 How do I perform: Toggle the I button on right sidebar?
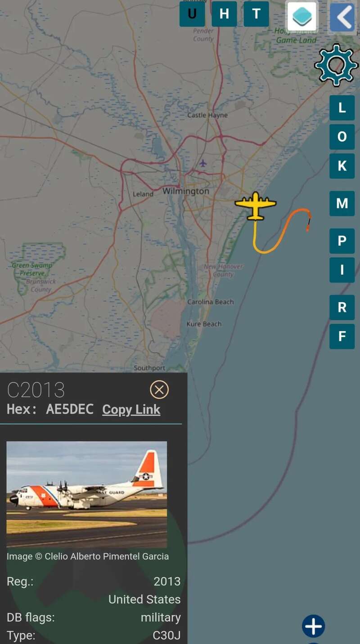[x=342, y=270]
